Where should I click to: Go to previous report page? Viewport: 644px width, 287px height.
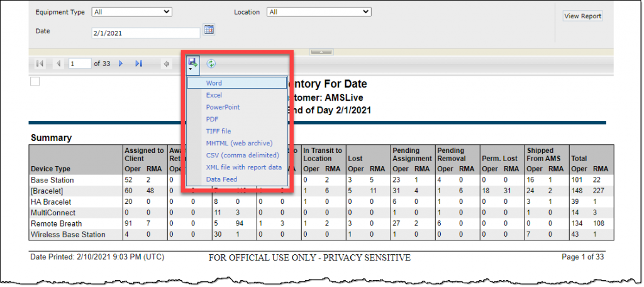point(58,64)
